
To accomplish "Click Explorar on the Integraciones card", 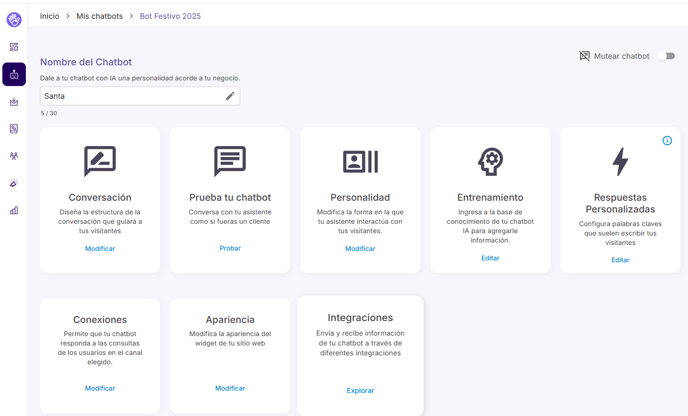I will point(360,391).
